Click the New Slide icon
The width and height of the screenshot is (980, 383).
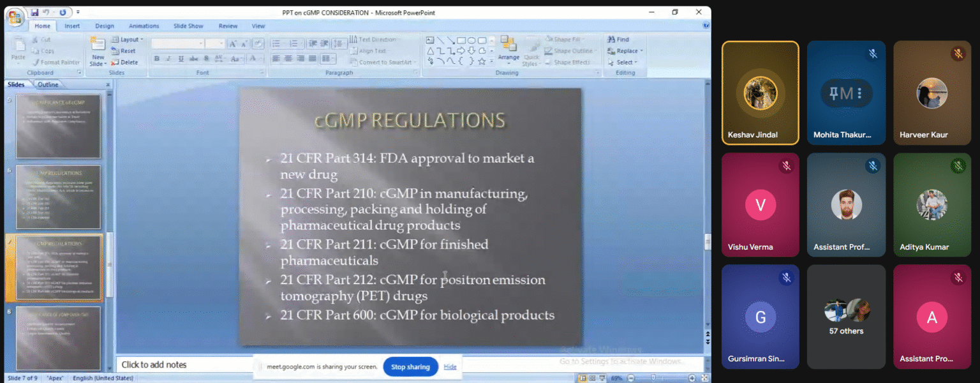pyautogui.click(x=97, y=45)
